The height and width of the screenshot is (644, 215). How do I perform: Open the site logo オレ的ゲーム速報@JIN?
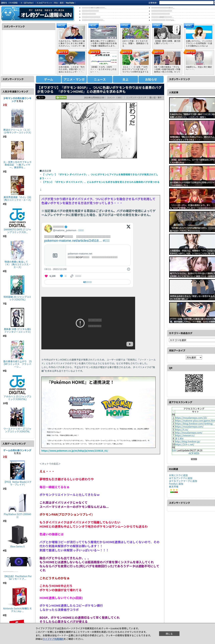38,14
